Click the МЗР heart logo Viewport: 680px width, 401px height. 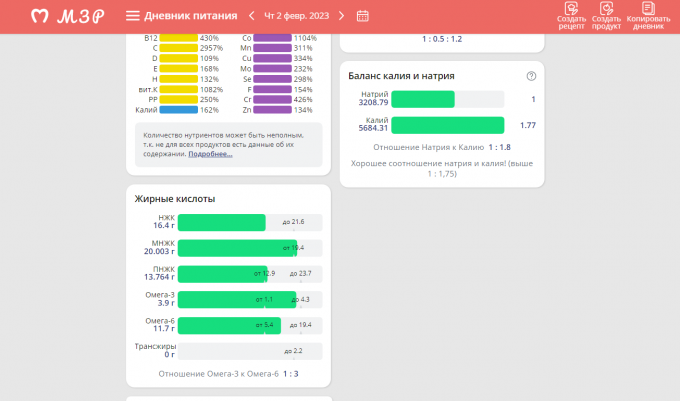[x=40, y=16]
